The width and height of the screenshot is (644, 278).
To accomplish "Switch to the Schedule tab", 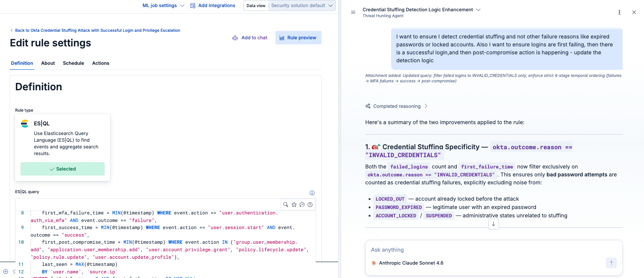I will point(74,63).
